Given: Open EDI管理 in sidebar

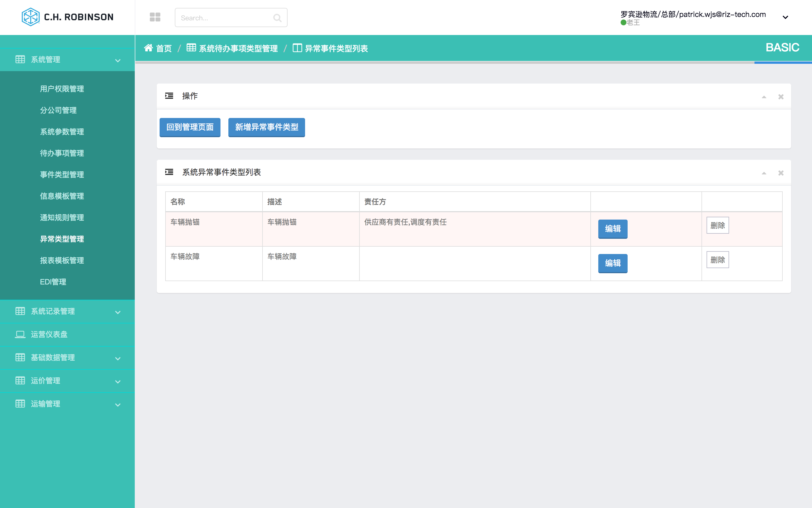Looking at the screenshot, I should tap(53, 282).
